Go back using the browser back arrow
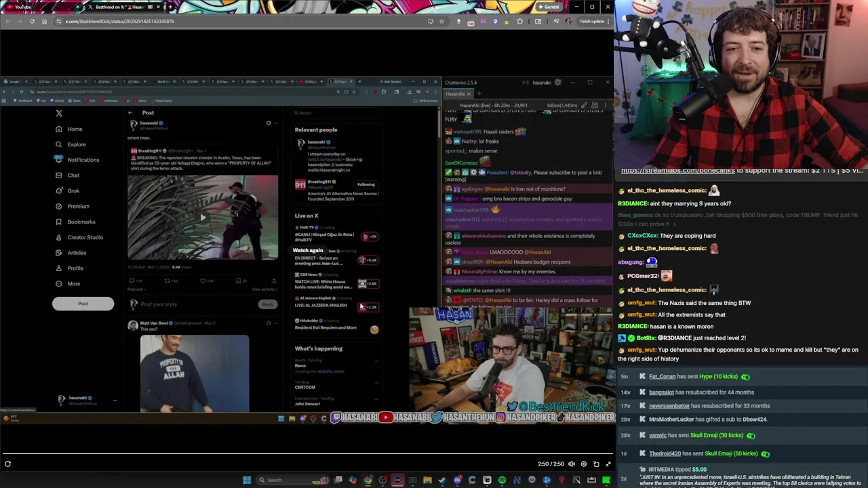This screenshot has width=868, height=488. (x=7, y=21)
